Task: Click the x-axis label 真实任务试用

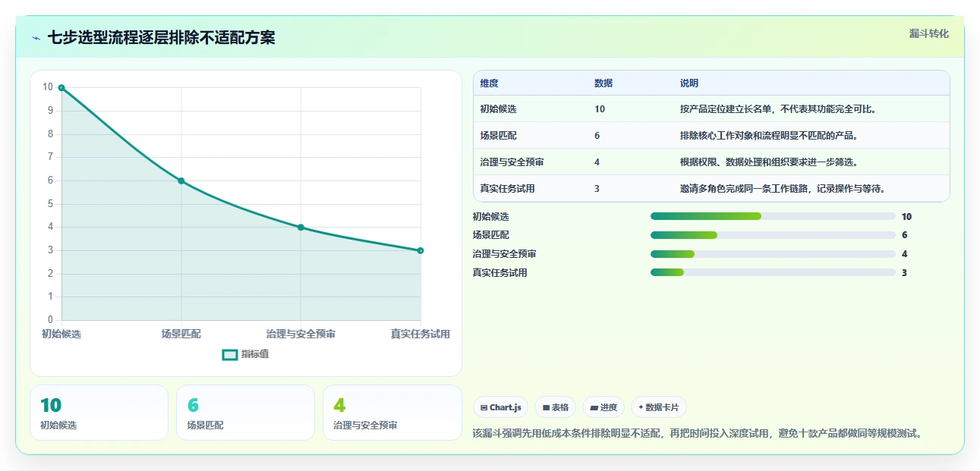Action: pyautogui.click(x=421, y=334)
